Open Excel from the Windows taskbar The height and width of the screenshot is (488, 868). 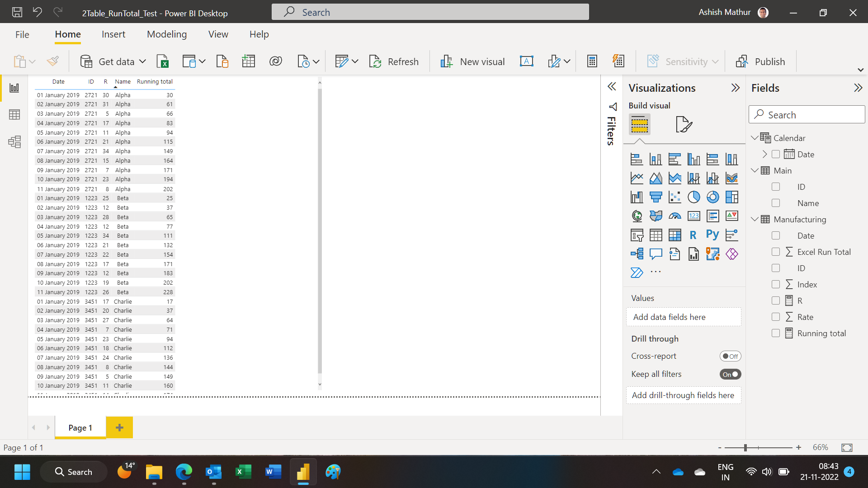click(x=243, y=472)
